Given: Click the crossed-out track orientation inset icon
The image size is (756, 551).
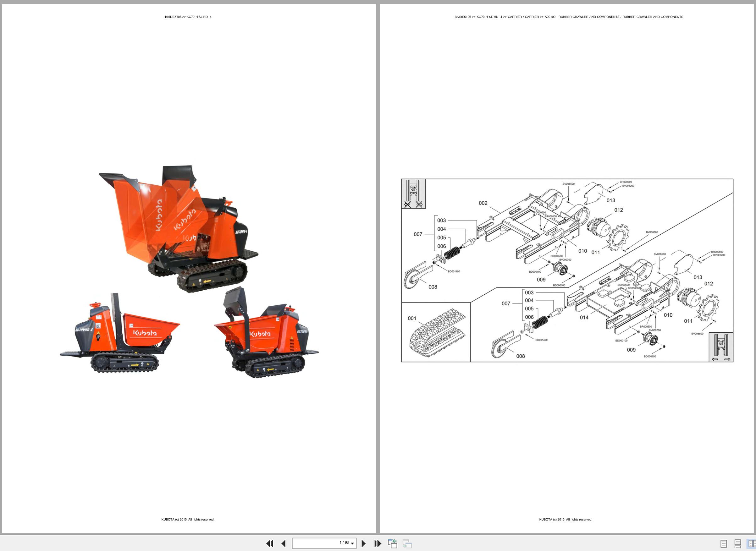Looking at the screenshot, I should pyautogui.click(x=414, y=194).
